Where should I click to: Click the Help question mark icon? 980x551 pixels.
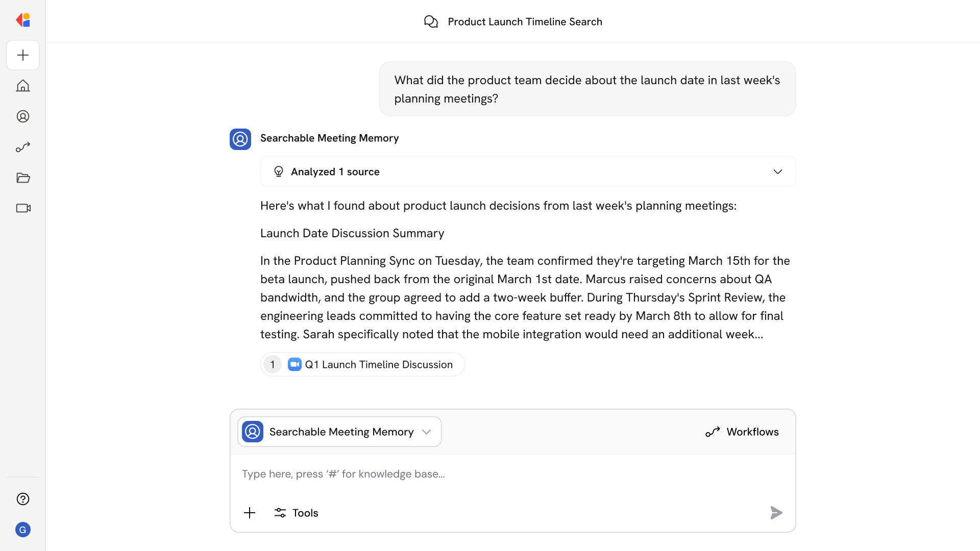tap(22, 499)
